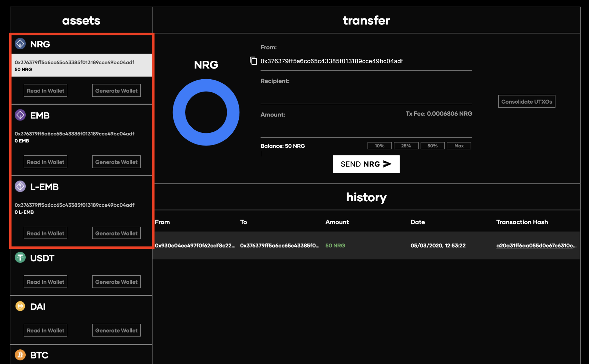Click the EMB asset coin icon

tap(20, 115)
